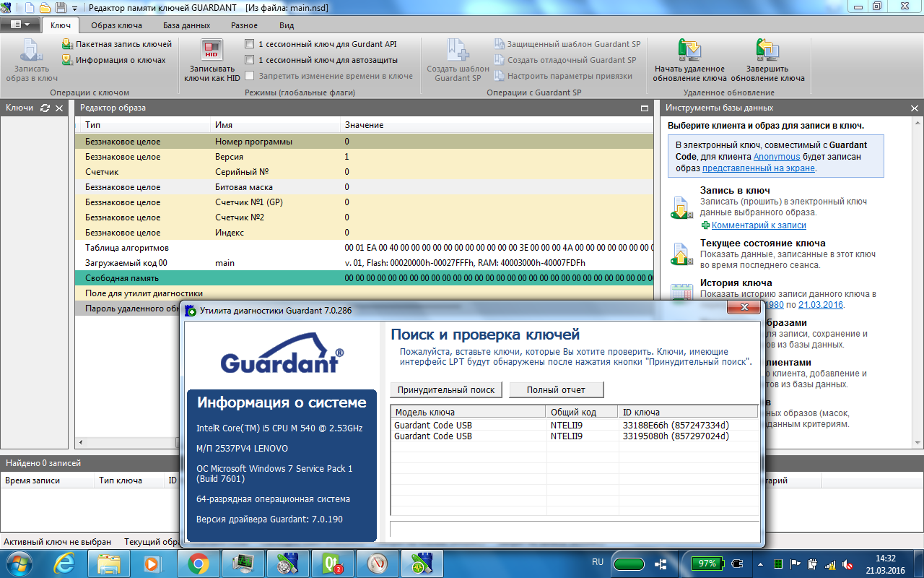Refresh the Ключи panel list
Viewport: 924px width, 578px height.
point(45,108)
